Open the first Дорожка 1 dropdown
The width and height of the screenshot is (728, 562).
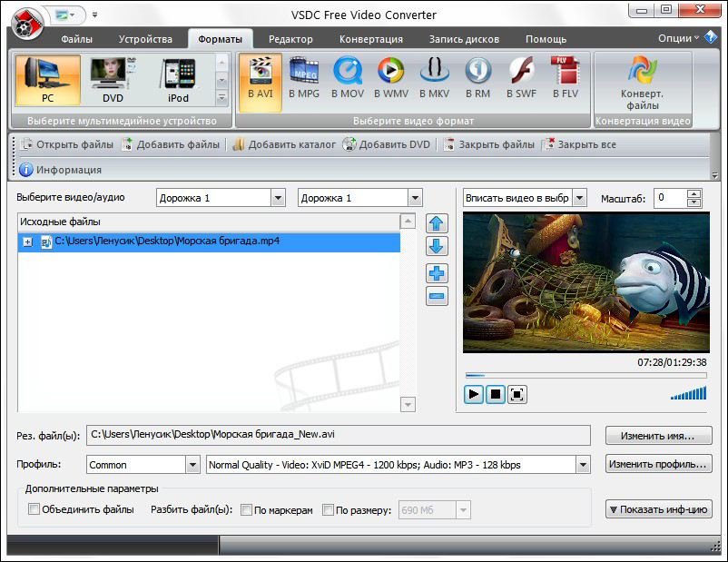pyautogui.click(x=278, y=198)
